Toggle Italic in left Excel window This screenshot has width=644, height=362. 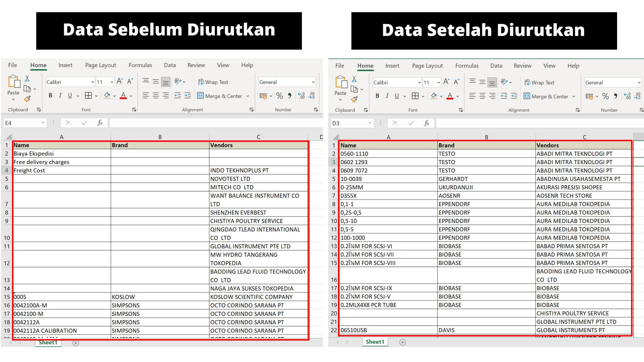tap(60, 96)
